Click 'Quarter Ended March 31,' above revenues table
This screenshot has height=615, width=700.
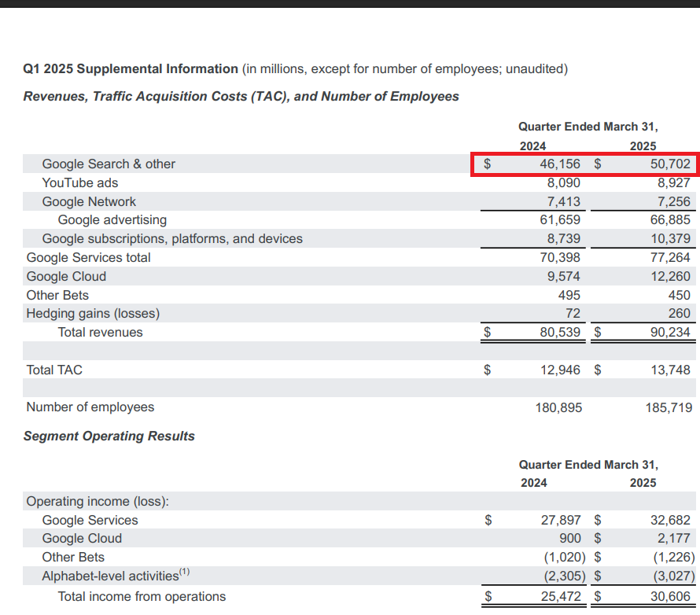588,127
